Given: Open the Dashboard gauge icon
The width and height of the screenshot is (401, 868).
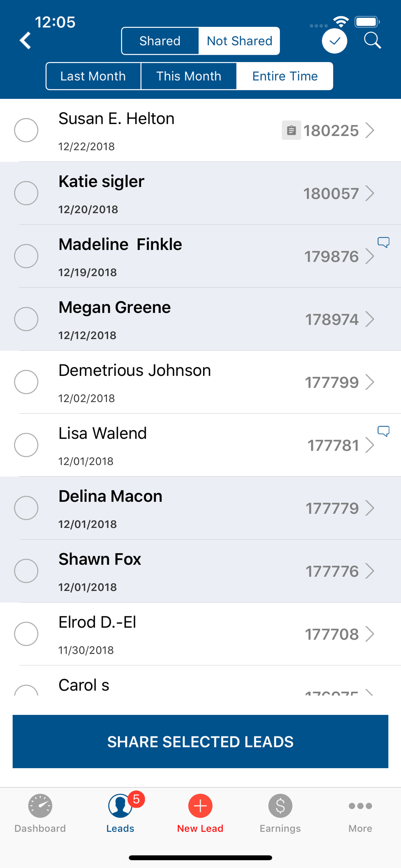Looking at the screenshot, I should (40, 806).
